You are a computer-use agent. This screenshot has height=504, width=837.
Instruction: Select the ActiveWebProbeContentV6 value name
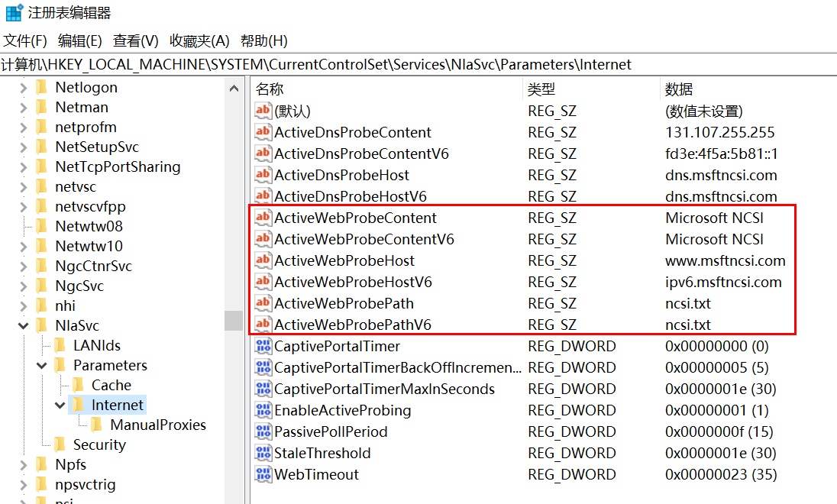click(364, 239)
